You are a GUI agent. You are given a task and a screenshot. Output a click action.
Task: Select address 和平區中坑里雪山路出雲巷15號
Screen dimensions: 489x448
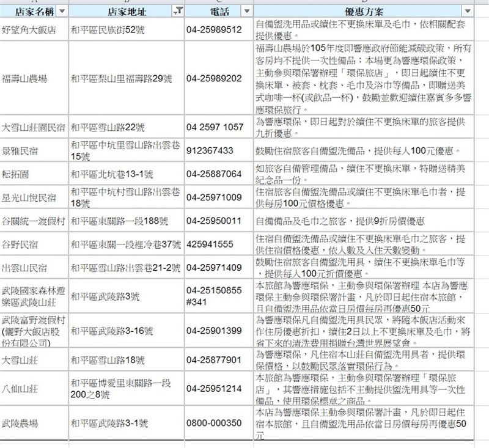pyautogui.click(x=127, y=150)
